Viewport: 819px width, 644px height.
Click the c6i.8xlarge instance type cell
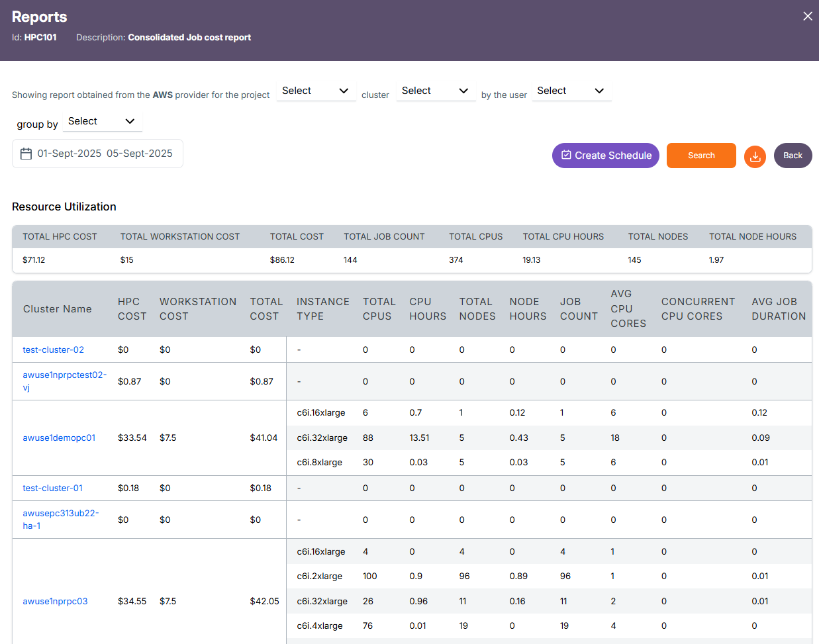[x=319, y=462]
